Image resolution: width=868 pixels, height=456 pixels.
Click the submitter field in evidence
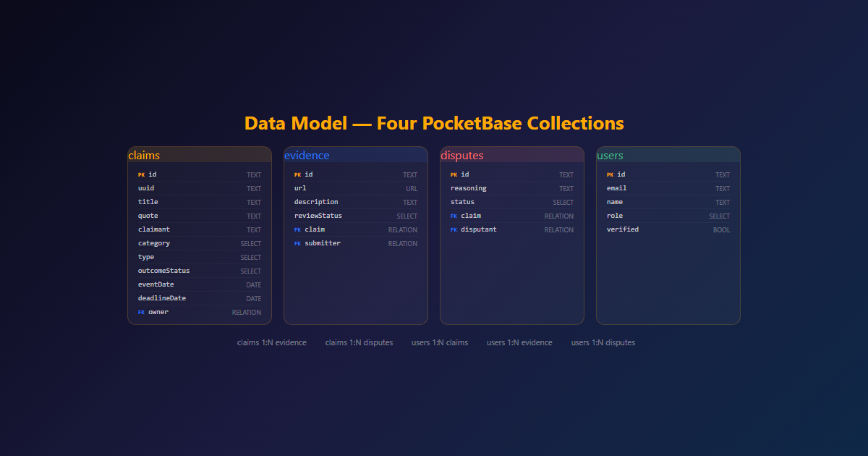(x=356, y=243)
